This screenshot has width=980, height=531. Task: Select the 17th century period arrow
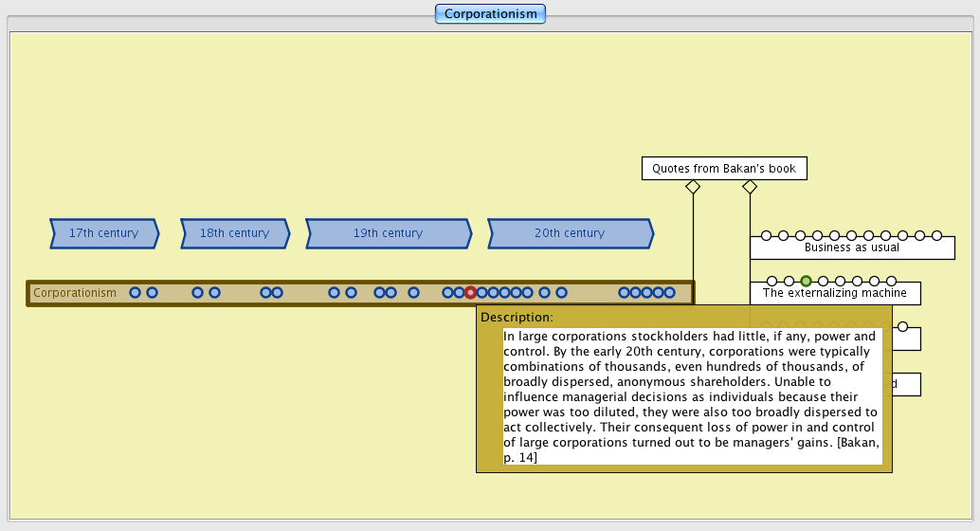pos(103,233)
